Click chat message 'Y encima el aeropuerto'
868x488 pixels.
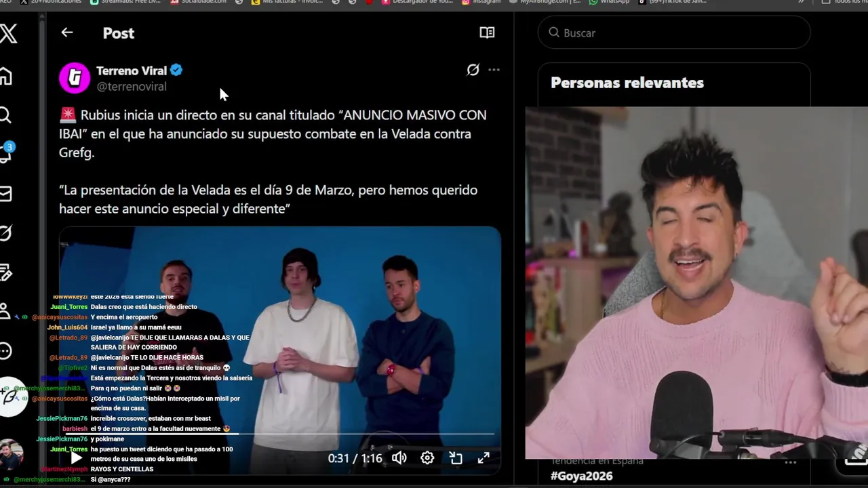pyautogui.click(x=123, y=317)
